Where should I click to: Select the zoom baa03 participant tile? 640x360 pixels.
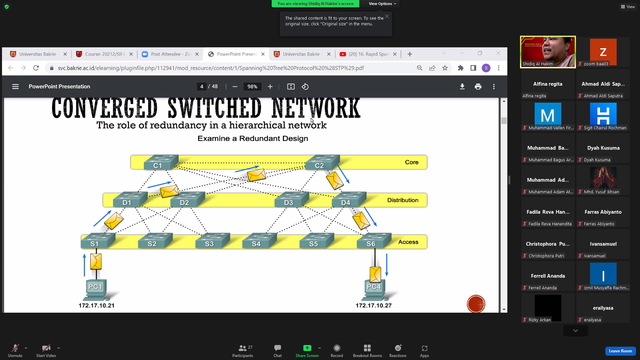603,52
